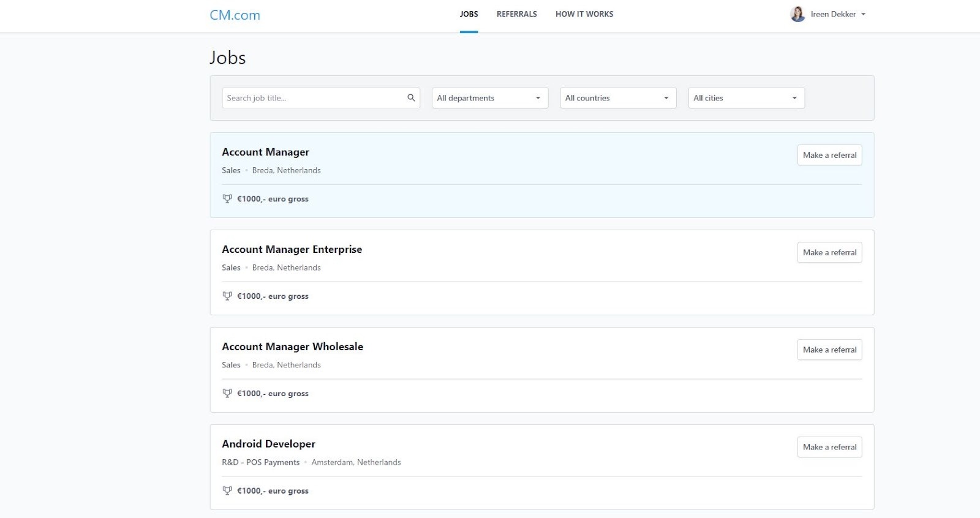This screenshot has height=518, width=980.
Task: Make a referral for Account Manager Wholesale
Action: tap(829, 350)
